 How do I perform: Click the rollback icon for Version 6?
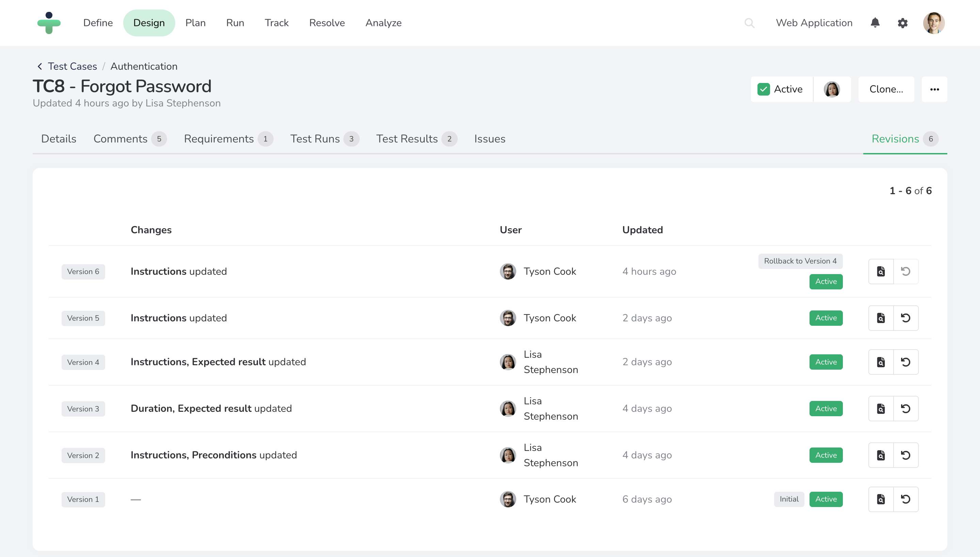click(x=906, y=271)
